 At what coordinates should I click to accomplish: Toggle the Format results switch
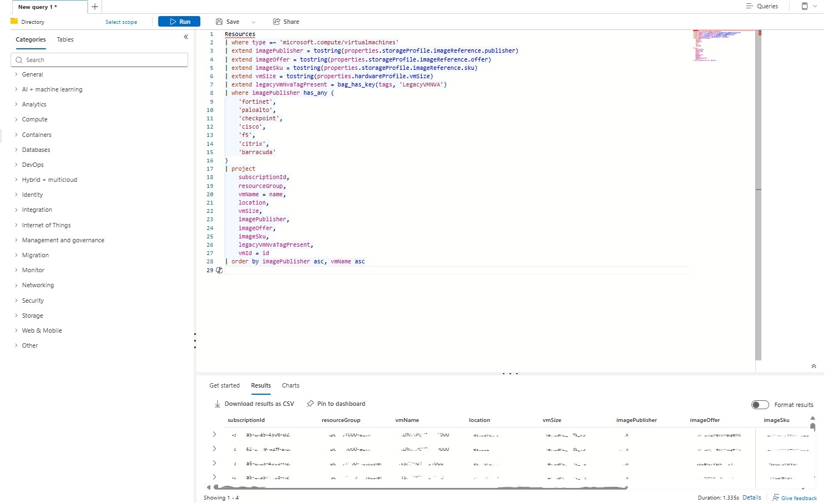coord(760,405)
